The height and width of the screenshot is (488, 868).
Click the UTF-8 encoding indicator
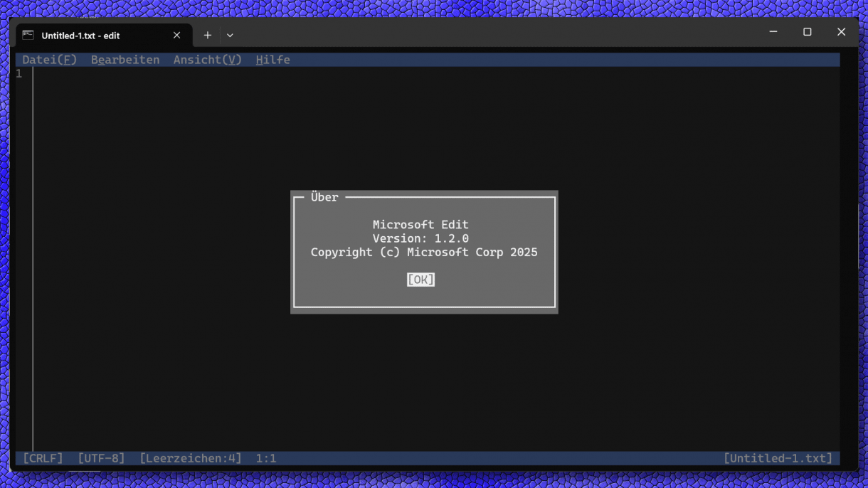pos(100,457)
